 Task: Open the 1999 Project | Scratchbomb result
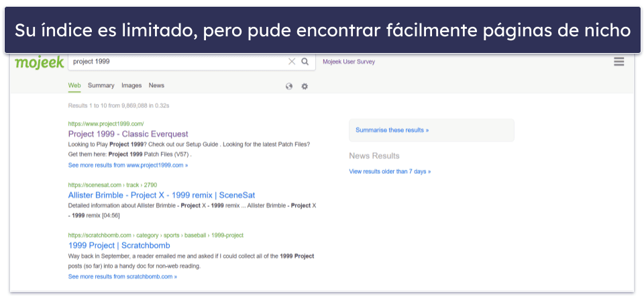coord(119,246)
